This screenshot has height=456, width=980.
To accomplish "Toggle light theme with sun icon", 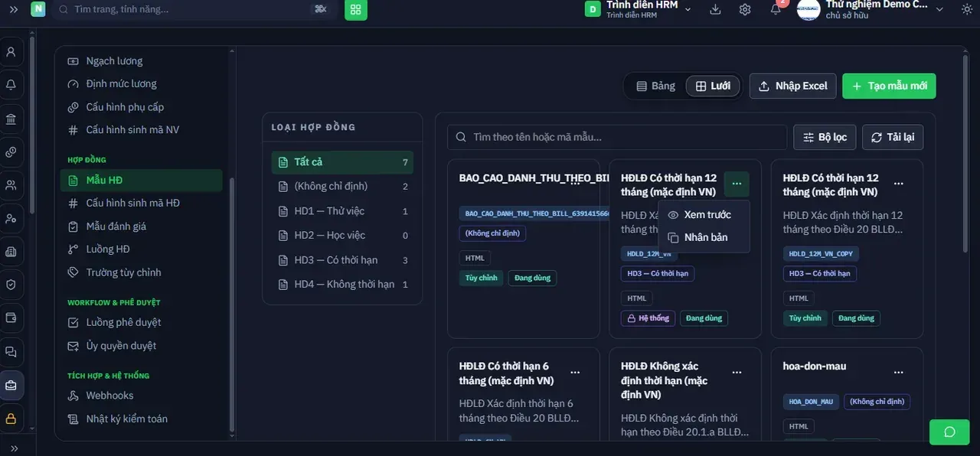I will 965,9.
